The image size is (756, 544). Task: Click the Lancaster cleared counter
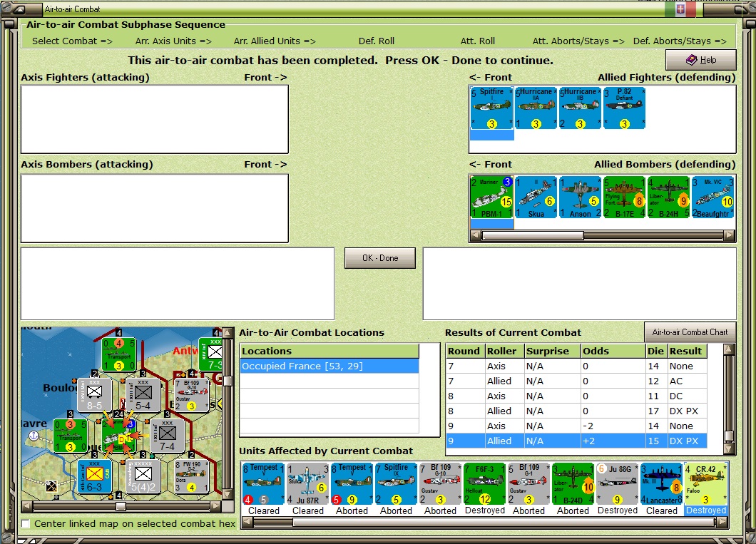(662, 484)
